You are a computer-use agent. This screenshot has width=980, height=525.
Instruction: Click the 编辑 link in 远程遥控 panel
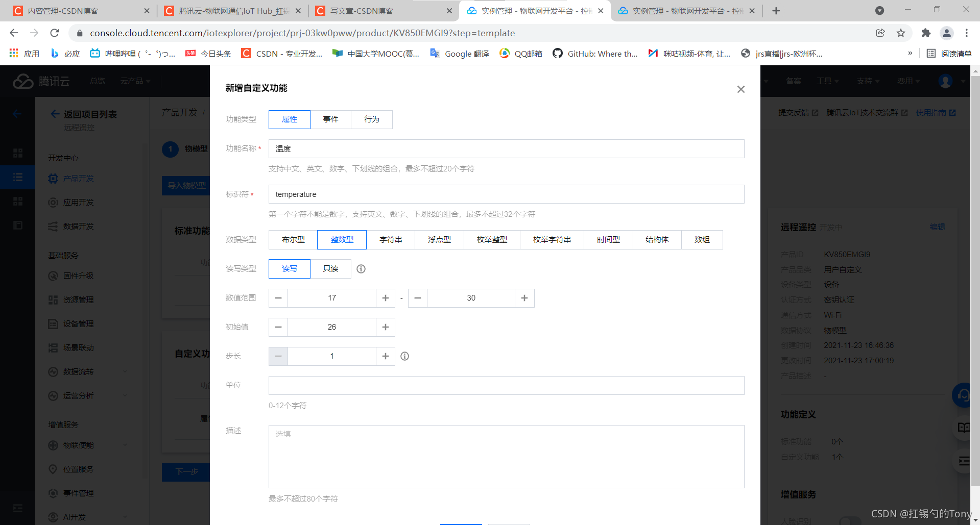pos(938,227)
